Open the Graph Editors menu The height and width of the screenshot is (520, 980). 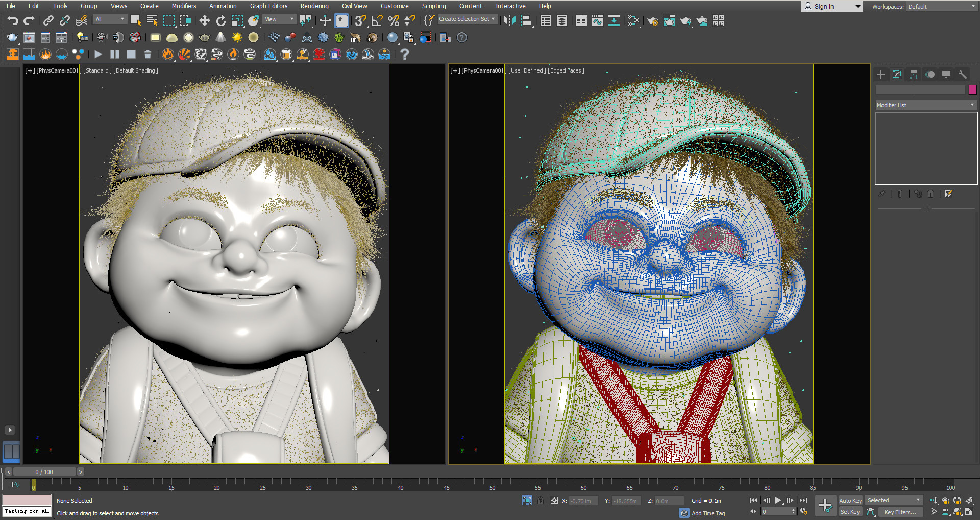(x=268, y=6)
